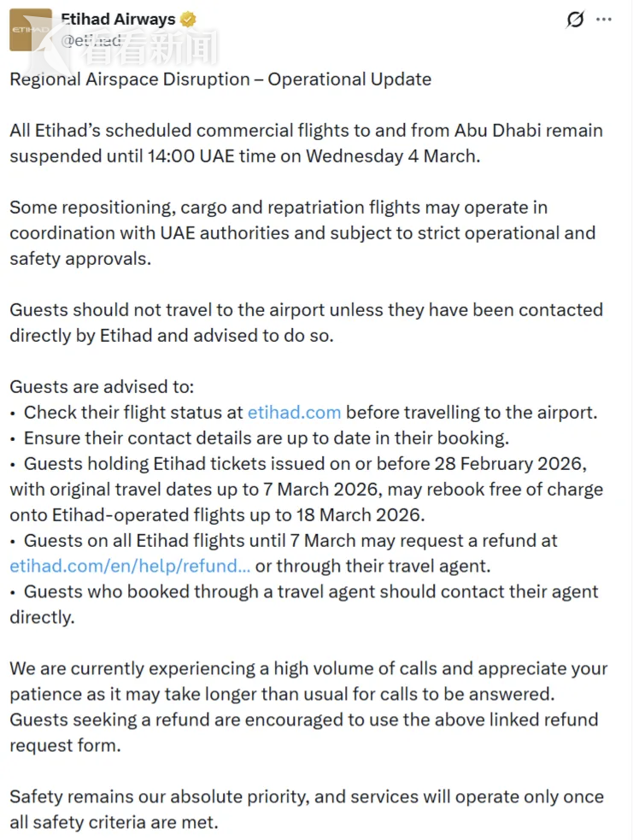The height and width of the screenshot is (840, 633).
Task: Click the 'Guests should not travel' paragraph
Action: point(306,322)
